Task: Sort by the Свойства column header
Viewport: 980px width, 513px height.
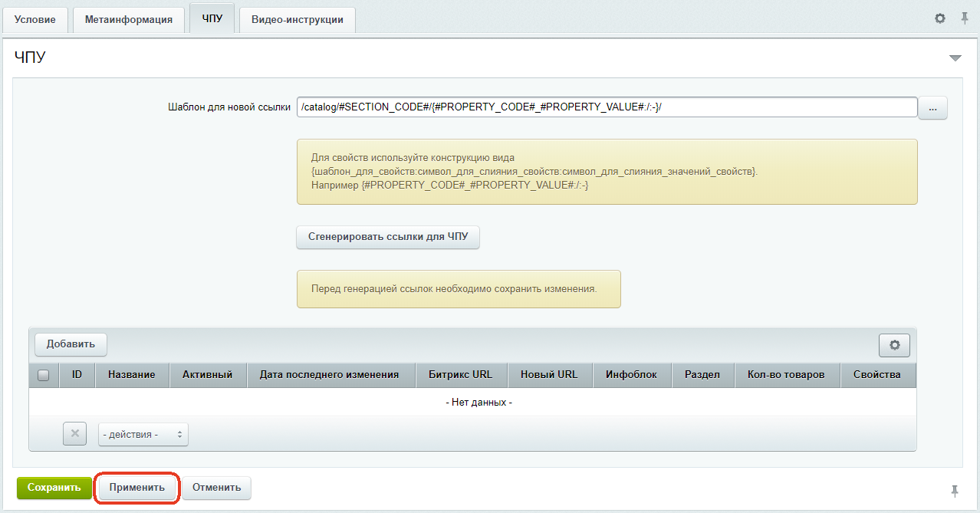Action: pos(878,375)
